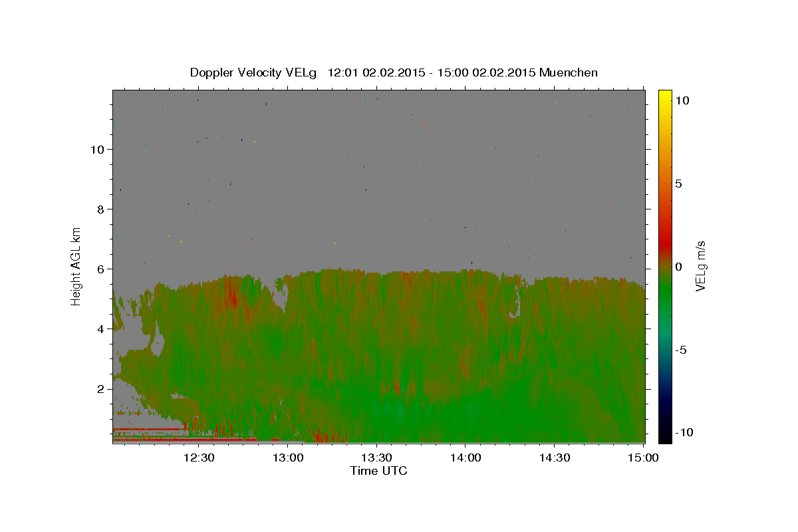The image size is (798, 532).
Task: Pick the yellow top end of the colorbar
Action: 664,96
